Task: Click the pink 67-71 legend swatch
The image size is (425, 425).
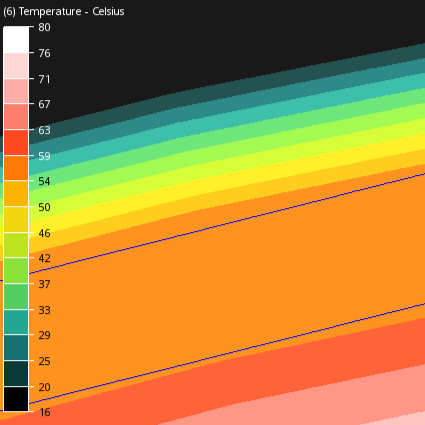Action: 16,91
